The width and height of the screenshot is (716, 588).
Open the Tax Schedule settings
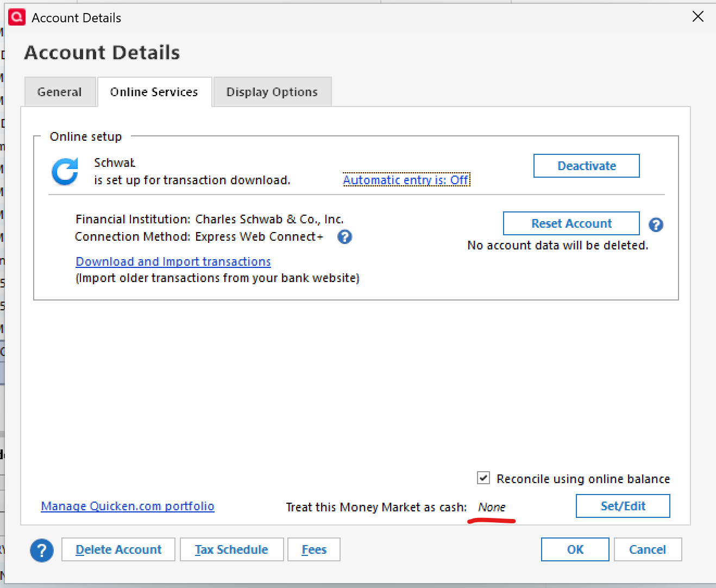click(x=231, y=549)
